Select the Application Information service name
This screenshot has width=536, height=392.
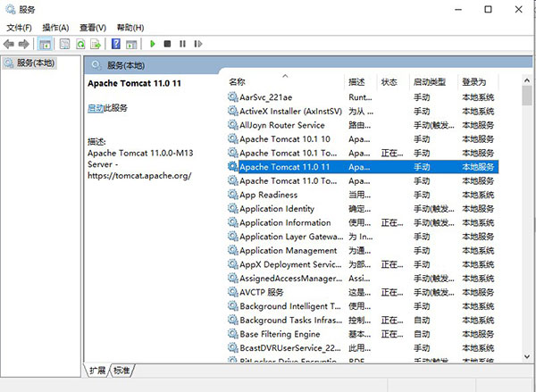[x=285, y=223]
